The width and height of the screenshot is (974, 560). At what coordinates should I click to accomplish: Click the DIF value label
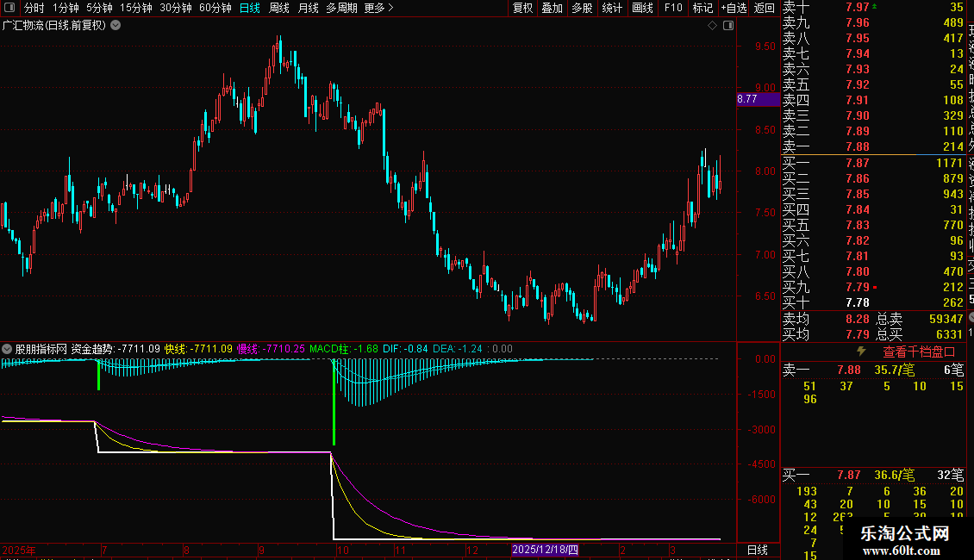405,349
